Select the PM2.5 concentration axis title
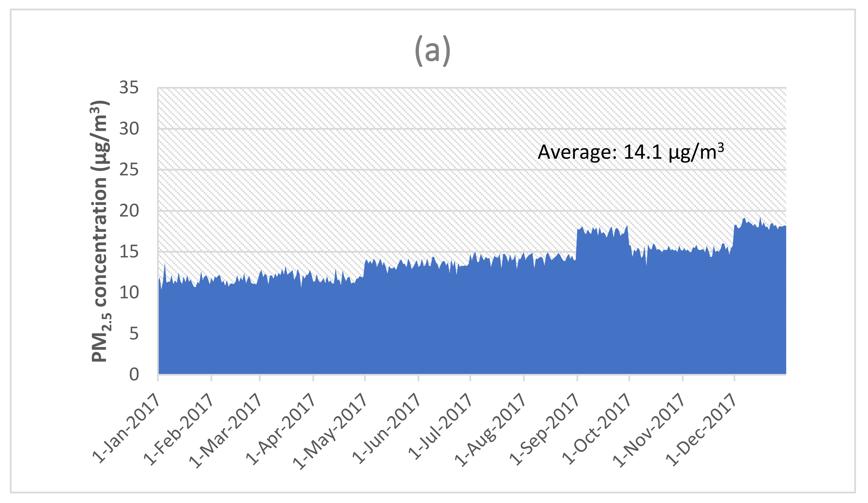This screenshot has width=868, height=503. coord(100,231)
